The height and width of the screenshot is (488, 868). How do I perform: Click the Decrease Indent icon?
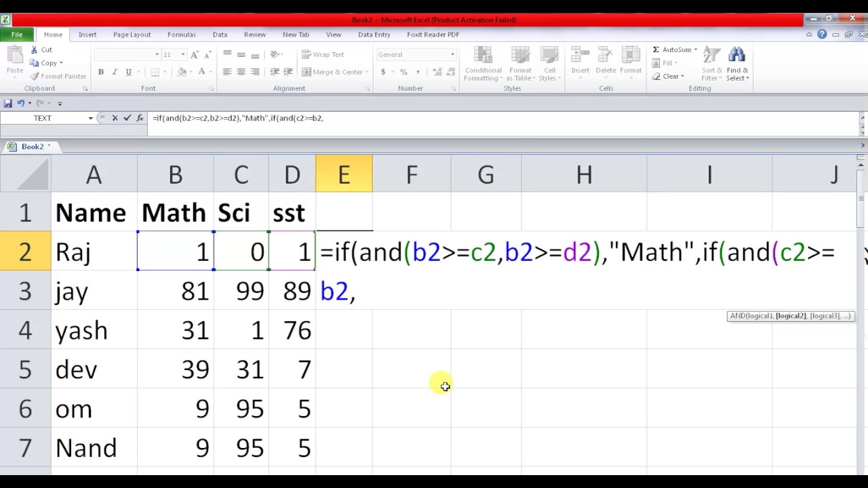point(275,72)
